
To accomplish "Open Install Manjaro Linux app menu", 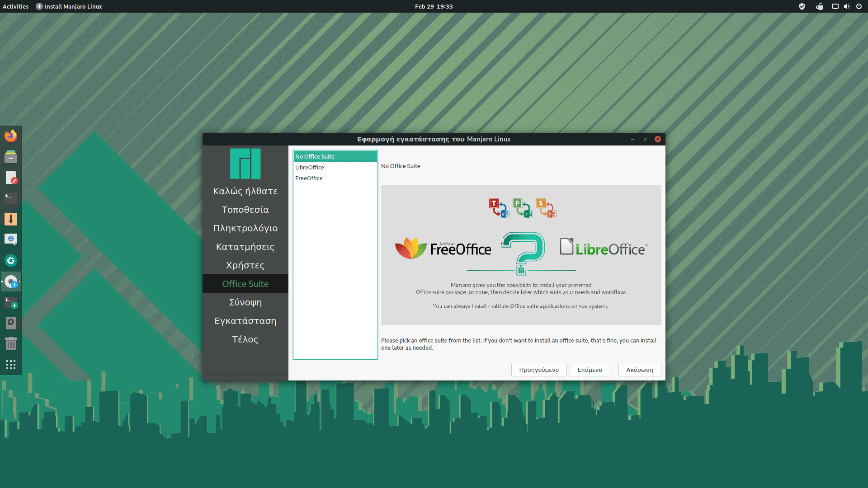I will pyautogui.click(x=69, y=6).
